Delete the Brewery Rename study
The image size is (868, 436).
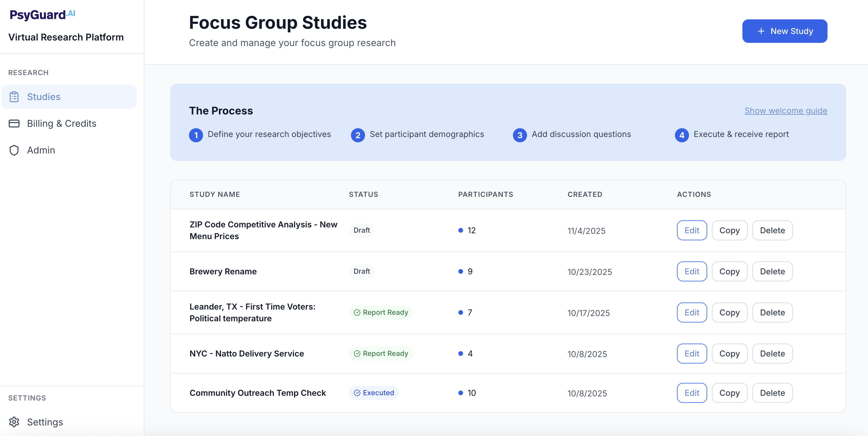[772, 271]
